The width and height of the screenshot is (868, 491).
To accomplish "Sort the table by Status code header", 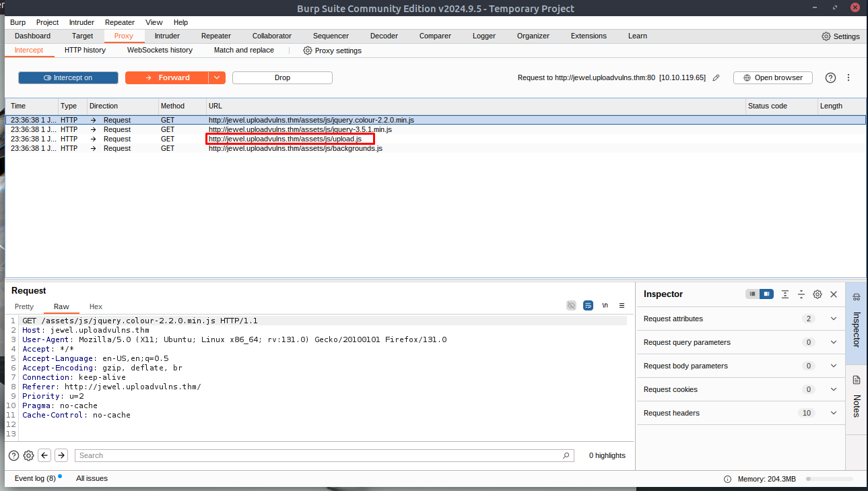I will [x=780, y=106].
